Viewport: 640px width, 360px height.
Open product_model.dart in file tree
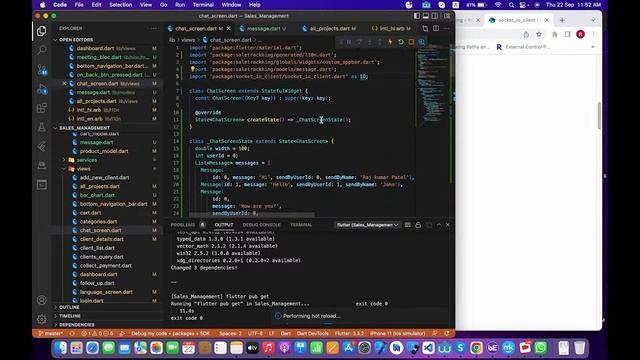point(104,151)
